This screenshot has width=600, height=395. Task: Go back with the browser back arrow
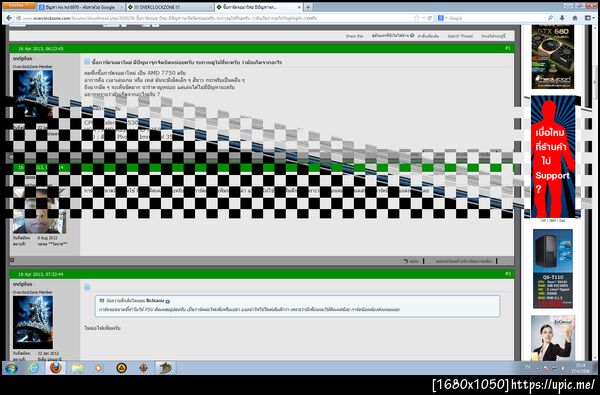point(8,18)
